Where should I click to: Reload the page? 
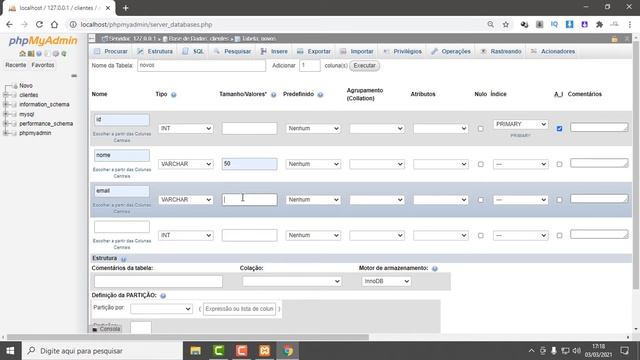click(39, 24)
